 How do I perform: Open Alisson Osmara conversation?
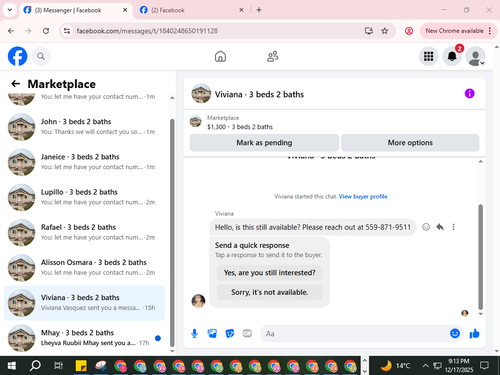click(84, 267)
